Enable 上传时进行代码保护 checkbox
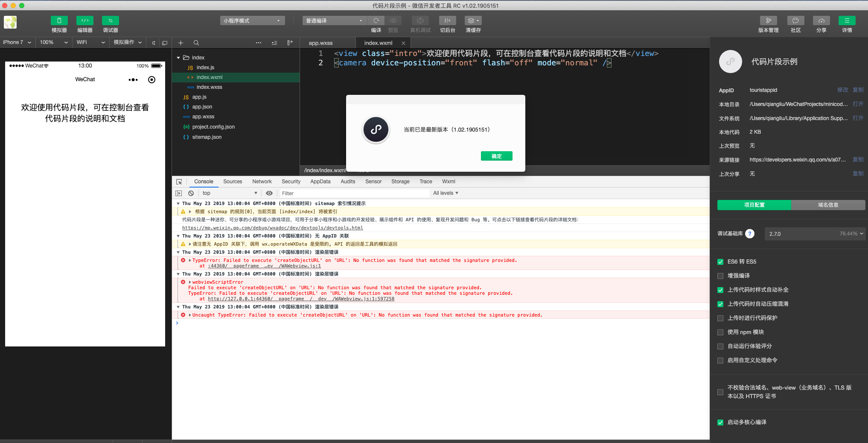 tap(720, 318)
